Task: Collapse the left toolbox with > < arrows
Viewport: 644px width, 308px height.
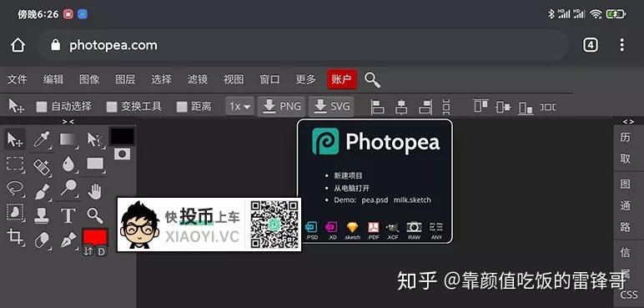Action: tap(68, 121)
